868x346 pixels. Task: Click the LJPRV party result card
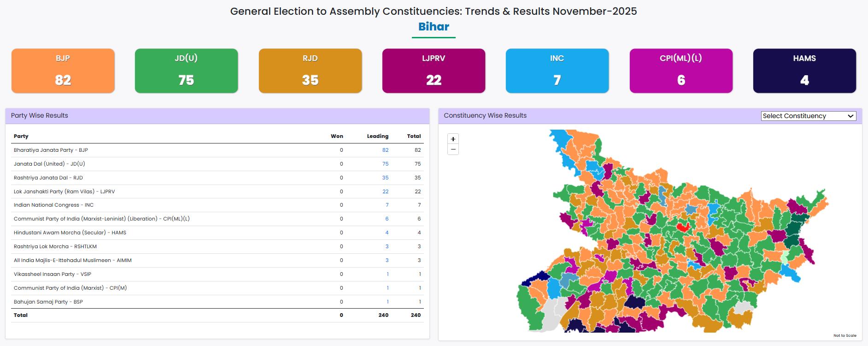pyautogui.click(x=433, y=71)
